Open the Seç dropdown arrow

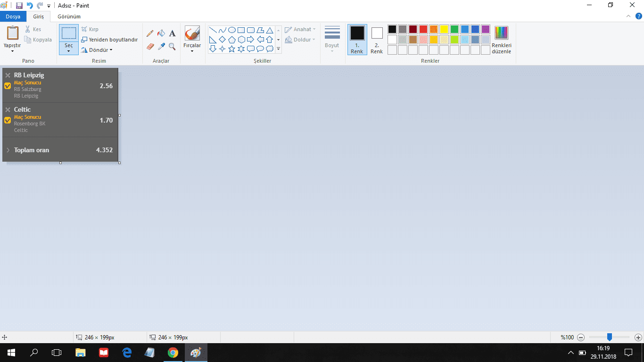(69, 51)
